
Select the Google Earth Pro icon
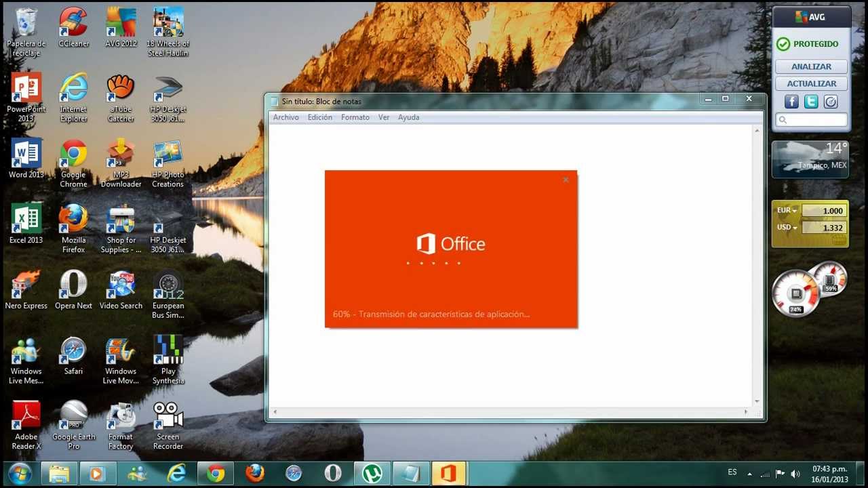[73, 425]
